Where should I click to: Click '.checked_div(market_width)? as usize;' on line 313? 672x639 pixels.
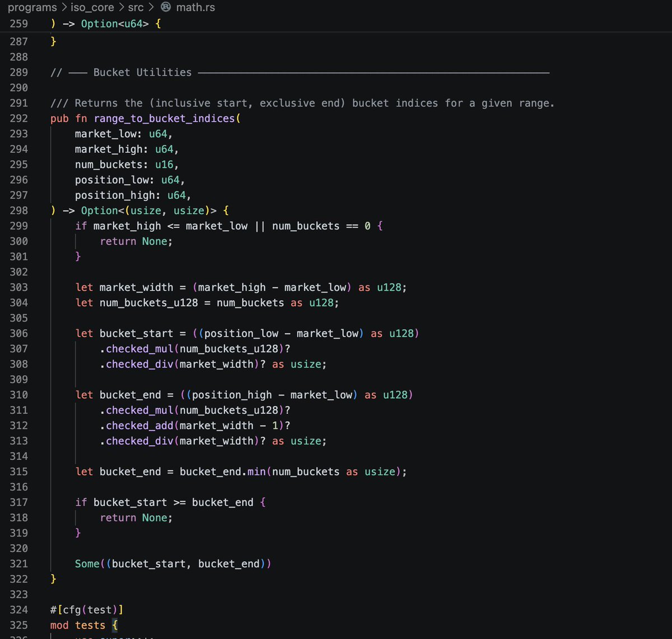[213, 441]
